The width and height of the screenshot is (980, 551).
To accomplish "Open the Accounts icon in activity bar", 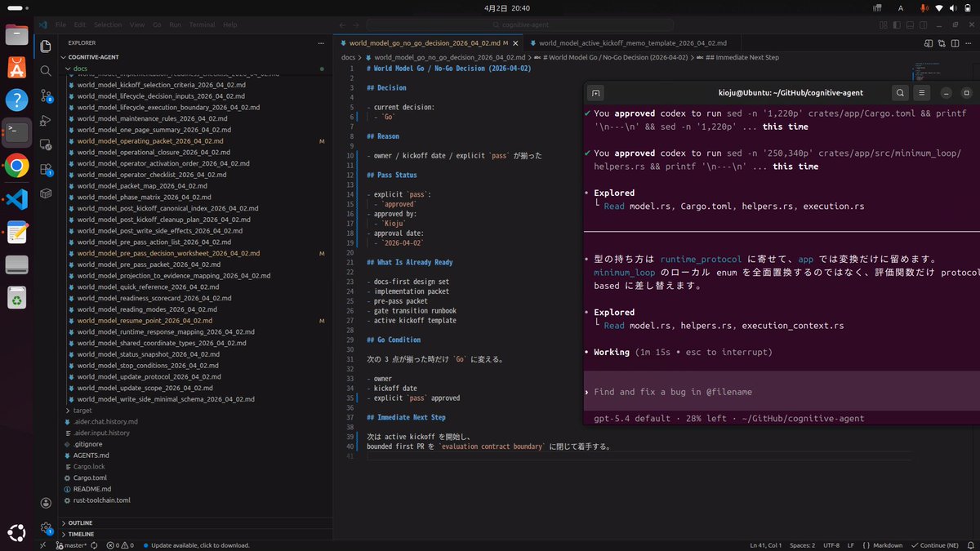I will click(46, 503).
